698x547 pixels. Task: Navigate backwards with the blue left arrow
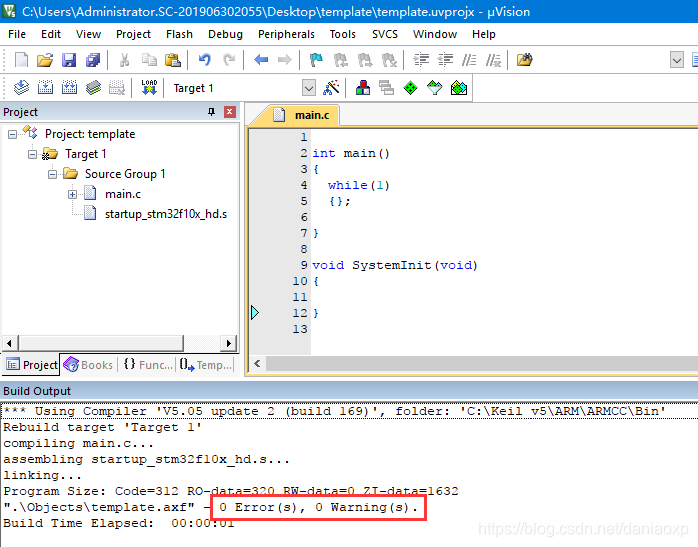click(261, 60)
